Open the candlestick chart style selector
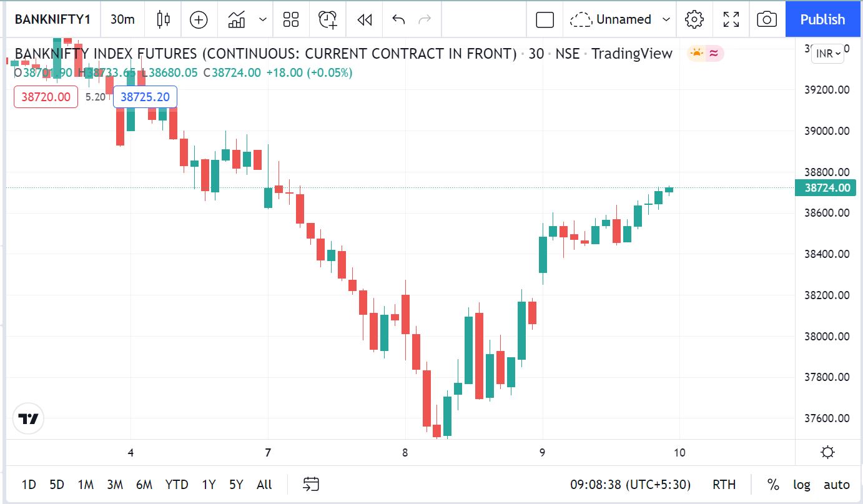 pos(164,19)
